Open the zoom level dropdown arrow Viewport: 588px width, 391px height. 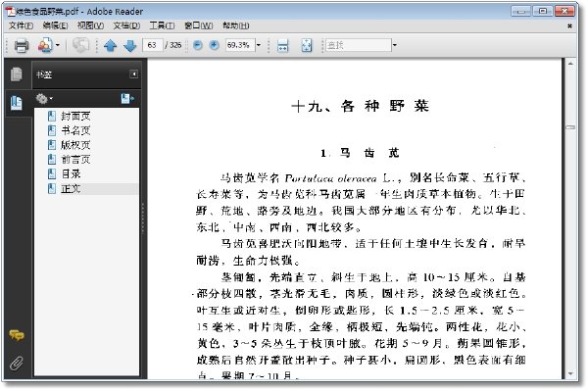coord(259,45)
